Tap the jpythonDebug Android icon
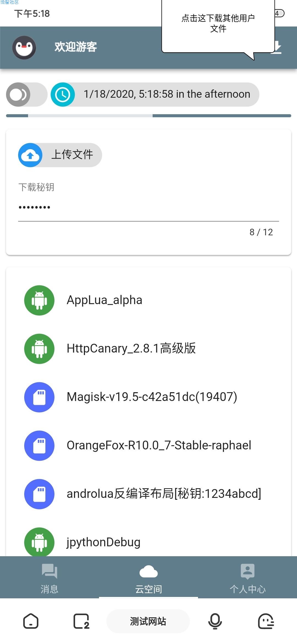This screenshot has width=297, height=644. point(39,542)
